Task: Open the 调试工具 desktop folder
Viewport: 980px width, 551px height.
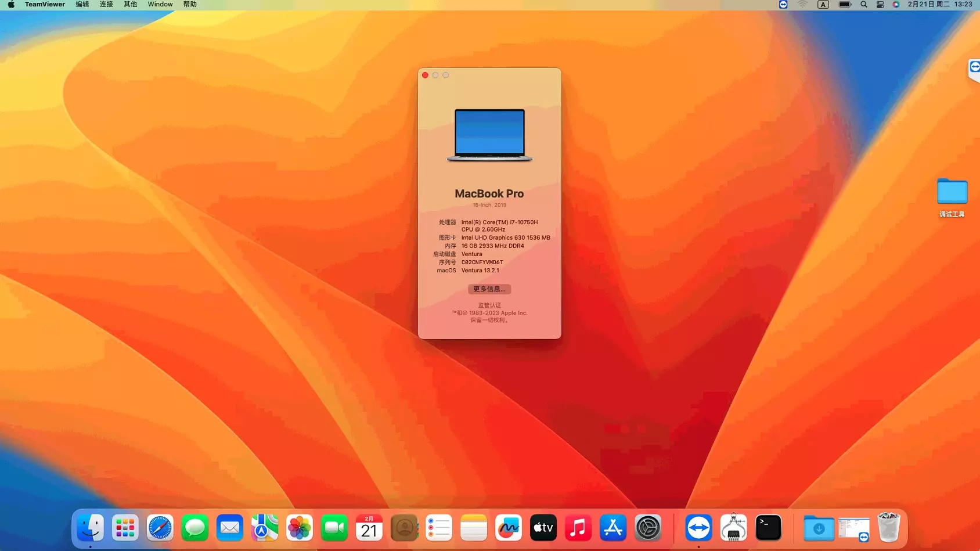Action: pyautogui.click(x=952, y=193)
